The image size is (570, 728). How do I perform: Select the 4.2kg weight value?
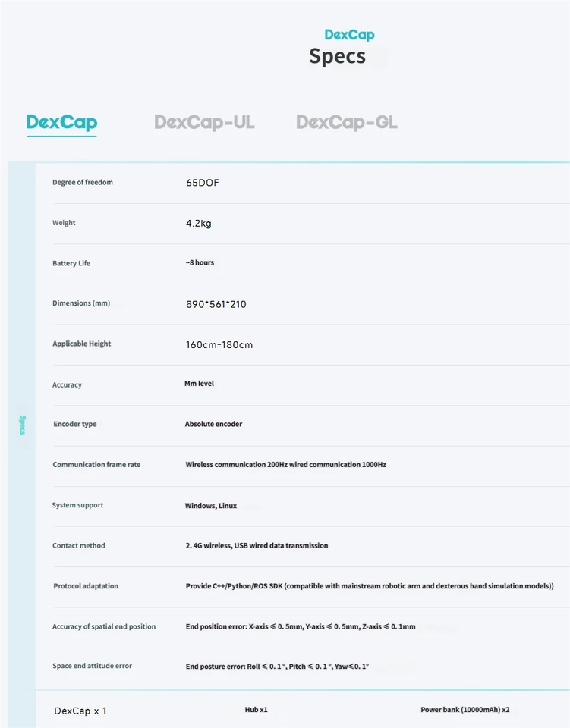coord(199,223)
